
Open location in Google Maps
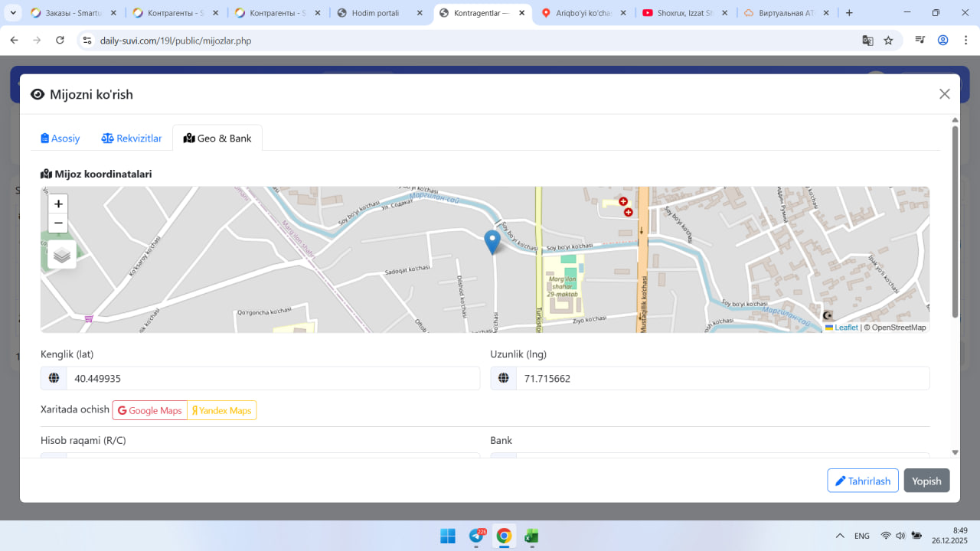(150, 411)
